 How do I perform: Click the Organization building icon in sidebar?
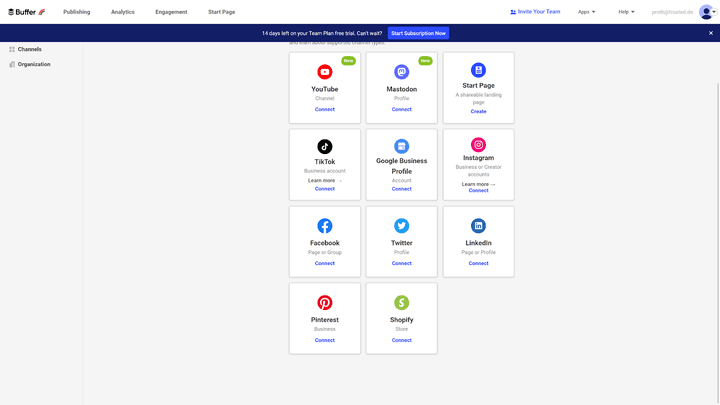[x=12, y=64]
